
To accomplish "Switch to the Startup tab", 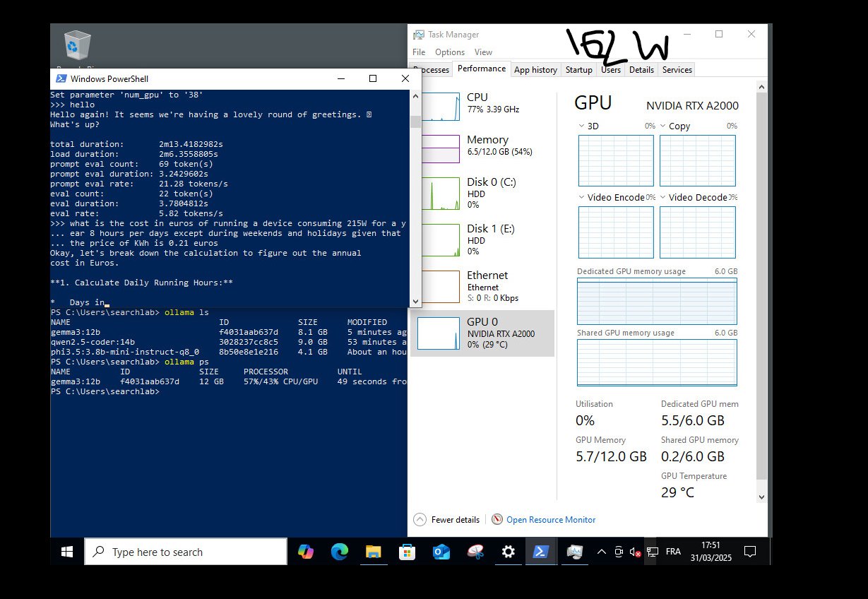I will pyautogui.click(x=578, y=70).
